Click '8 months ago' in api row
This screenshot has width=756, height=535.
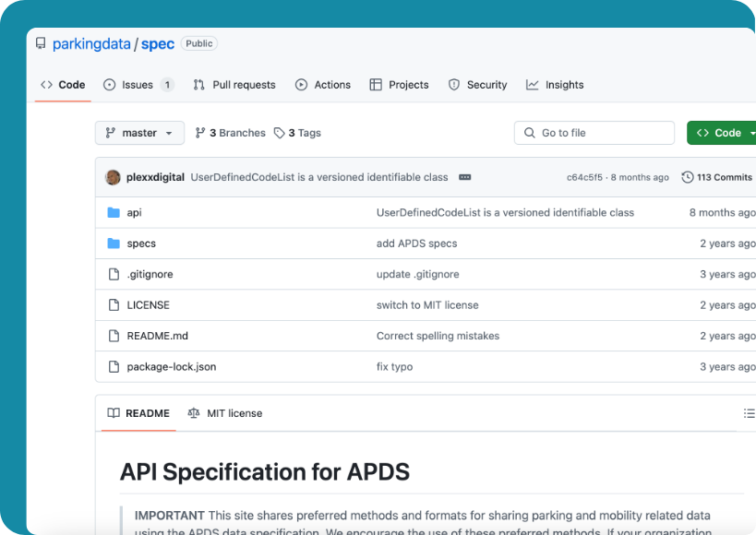[722, 212]
